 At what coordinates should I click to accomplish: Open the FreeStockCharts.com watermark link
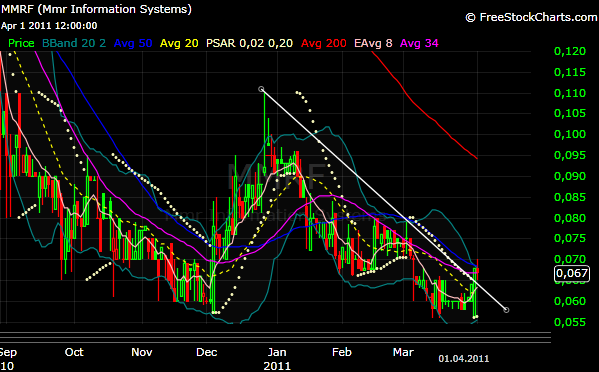pyautogui.click(x=531, y=17)
